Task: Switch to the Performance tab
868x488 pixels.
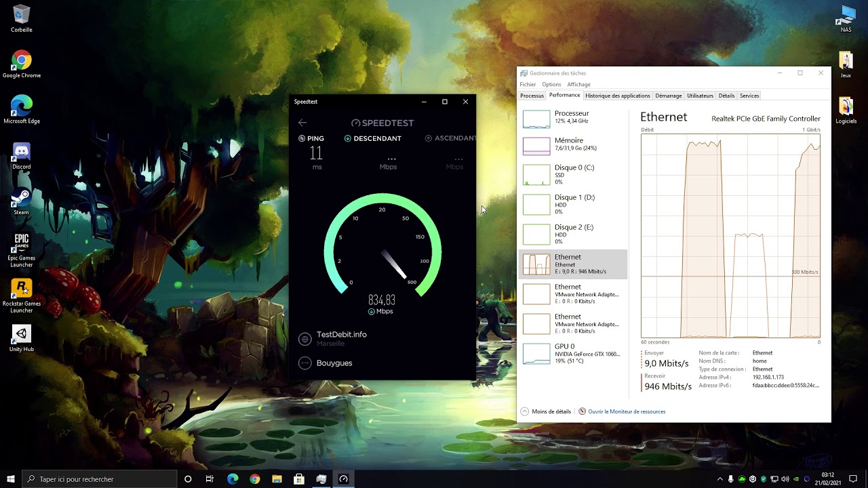Action: (564, 96)
